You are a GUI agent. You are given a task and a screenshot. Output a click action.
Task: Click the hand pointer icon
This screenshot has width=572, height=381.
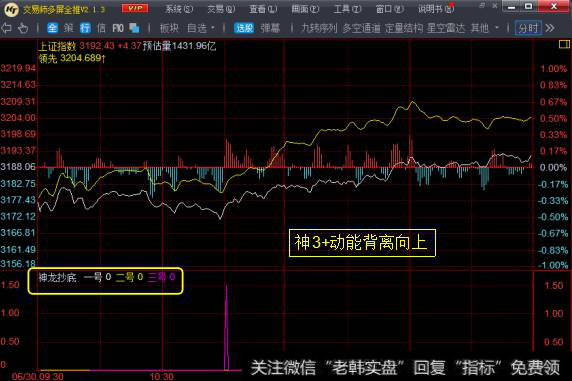(x=23, y=28)
